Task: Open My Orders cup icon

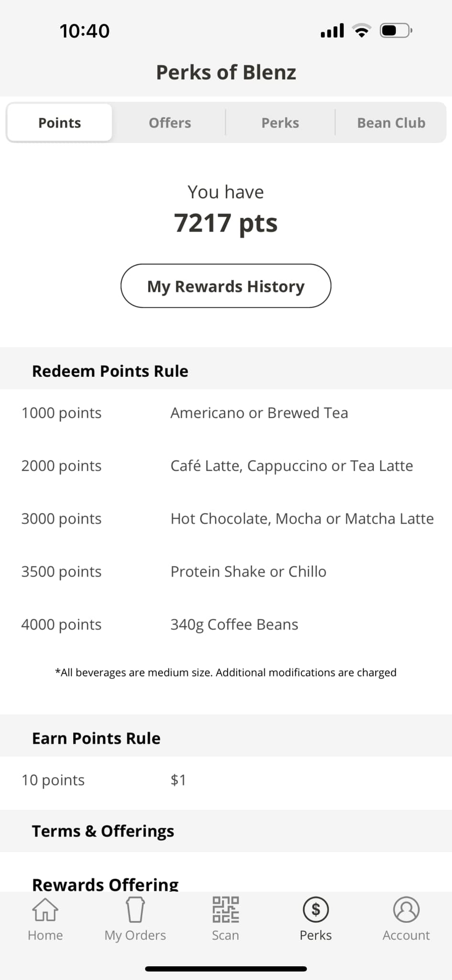Action: (135, 909)
